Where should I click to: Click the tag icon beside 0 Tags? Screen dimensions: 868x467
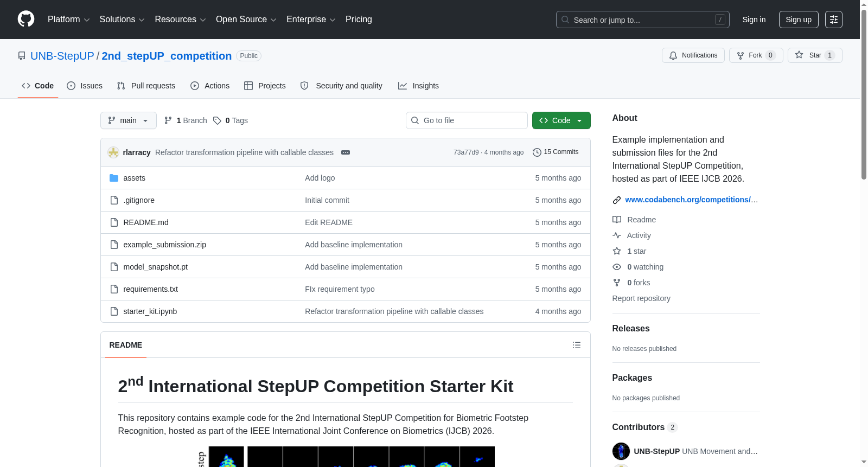tap(217, 120)
